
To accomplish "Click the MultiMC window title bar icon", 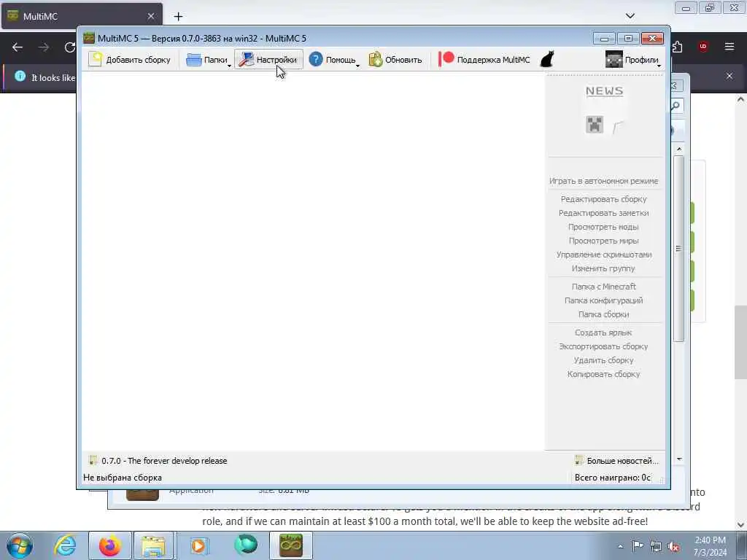I will coord(88,38).
